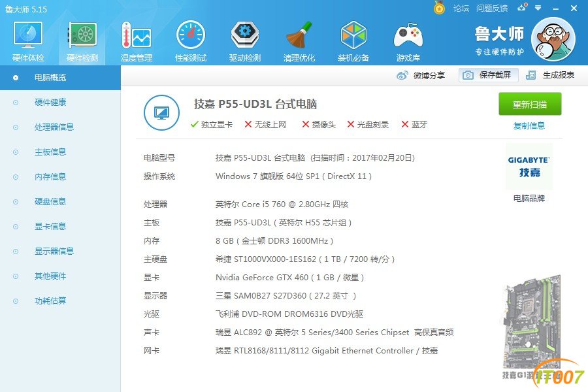Expand the title bar dropdown arrow menu
Screen dimensions: 588x392
coord(538,8)
